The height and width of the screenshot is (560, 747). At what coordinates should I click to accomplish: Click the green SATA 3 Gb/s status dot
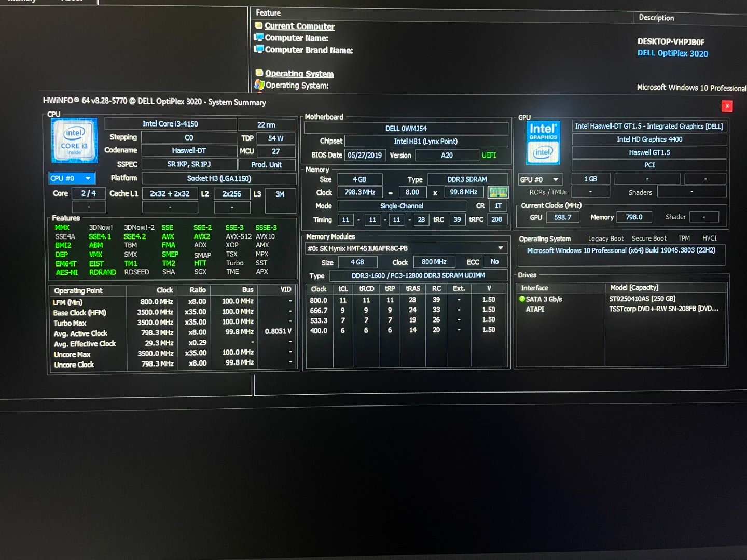click(x=522, y=299)
